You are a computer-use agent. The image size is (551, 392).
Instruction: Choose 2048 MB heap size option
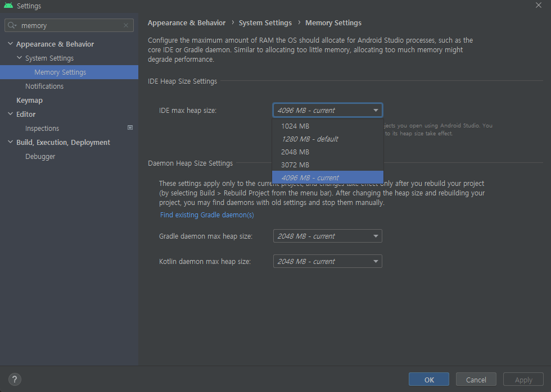point(327,152)
